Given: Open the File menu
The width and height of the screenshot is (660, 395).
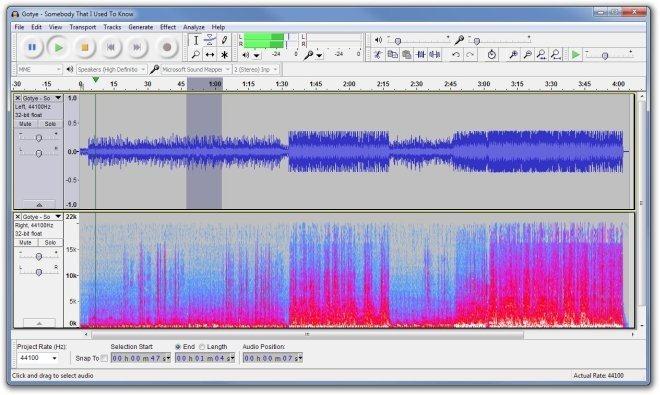Looking at the screenshot, I should click(x=19, y=27).
